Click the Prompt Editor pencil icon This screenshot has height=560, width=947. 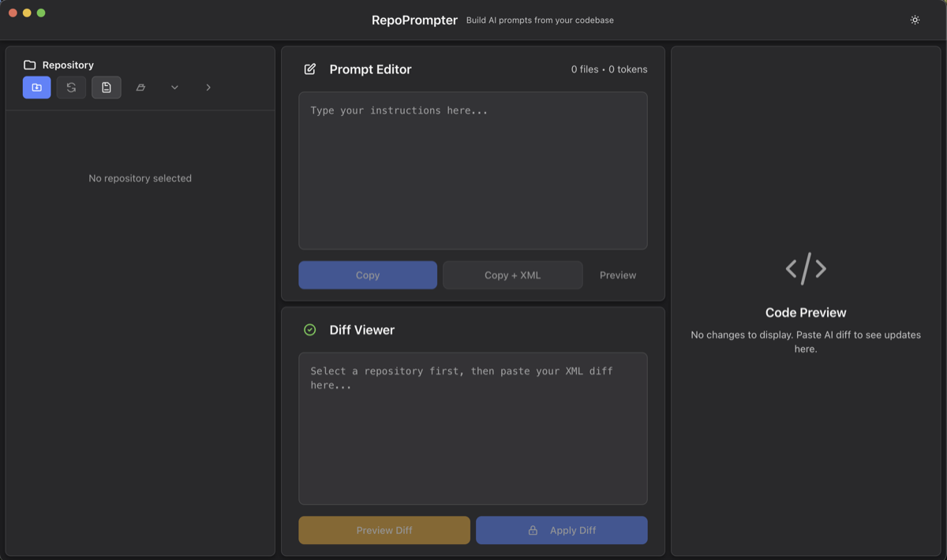(x=309, y=69)
